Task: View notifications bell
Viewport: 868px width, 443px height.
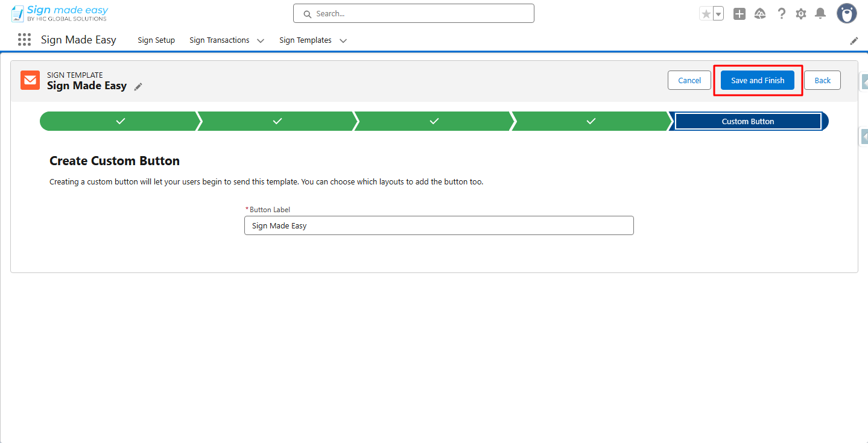Action: [x=820, y=13]
